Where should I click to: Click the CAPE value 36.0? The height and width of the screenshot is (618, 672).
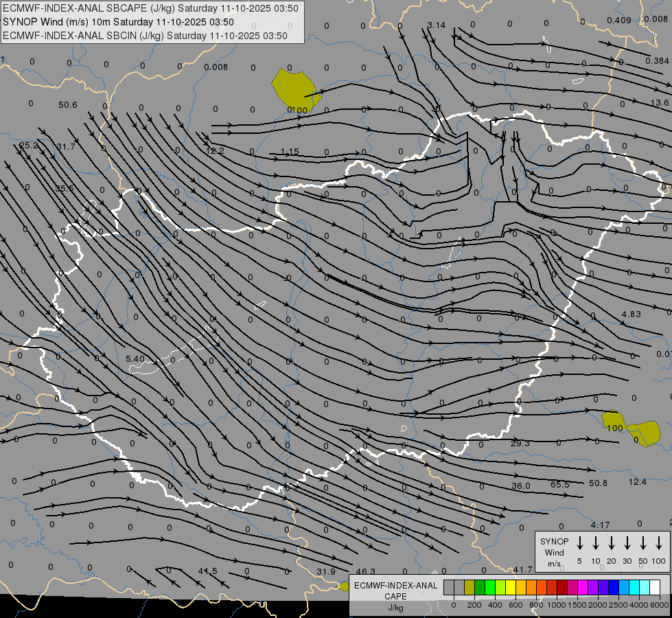tap(521, 486)
